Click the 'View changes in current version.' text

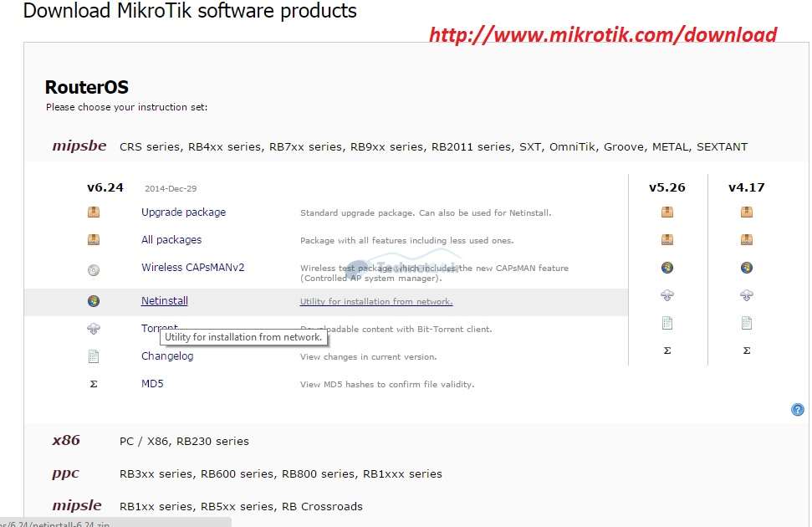click(368, 357)
